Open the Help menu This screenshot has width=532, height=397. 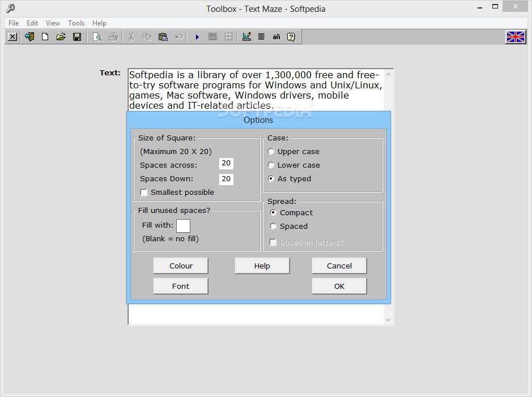click(99, 23)
